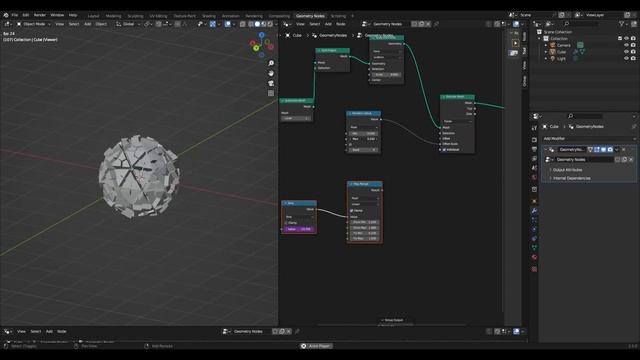Click the viewport pan hand icon
Screen dimensions: 640x360
pos(271,73)
